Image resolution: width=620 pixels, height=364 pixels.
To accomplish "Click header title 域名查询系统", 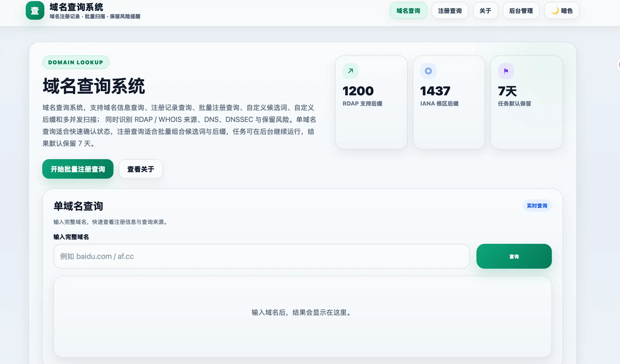I will 76,7.
